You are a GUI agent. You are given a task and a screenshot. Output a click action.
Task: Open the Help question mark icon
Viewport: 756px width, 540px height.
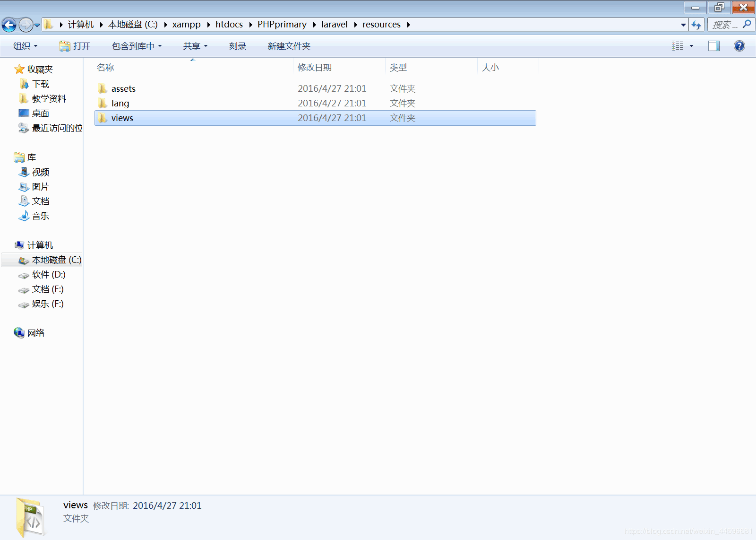(739, 46)
